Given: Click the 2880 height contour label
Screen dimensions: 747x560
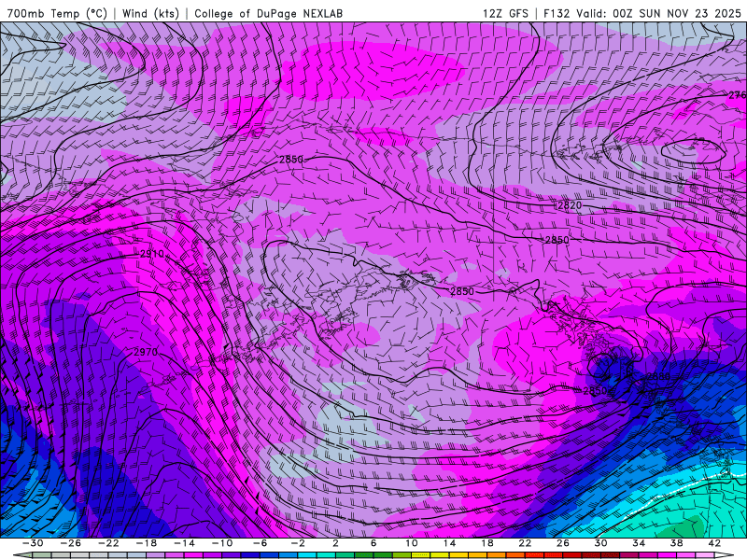Looking at the screenshot, I should point(658,376).
